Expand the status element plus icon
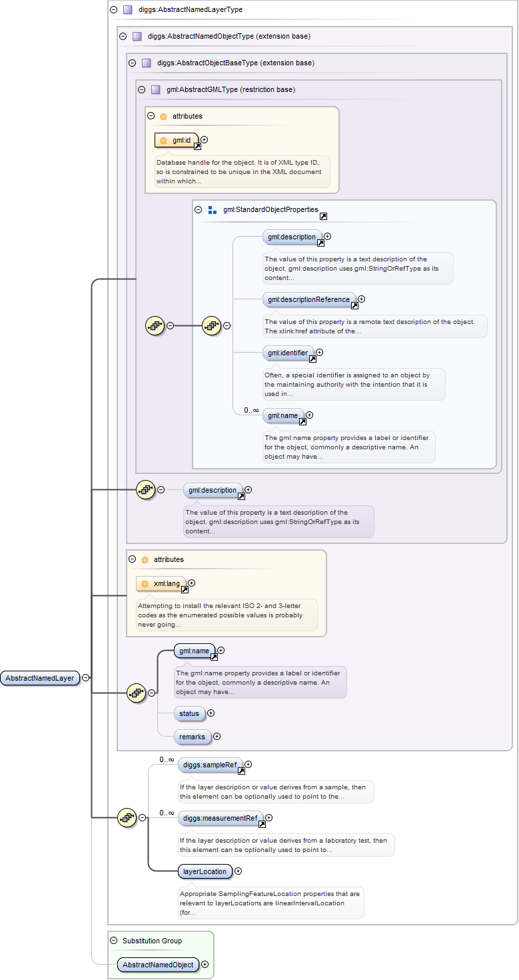Image resolution: width=519 pixels, height=980 pixels. pyautogui.click(x=211, y=713)
